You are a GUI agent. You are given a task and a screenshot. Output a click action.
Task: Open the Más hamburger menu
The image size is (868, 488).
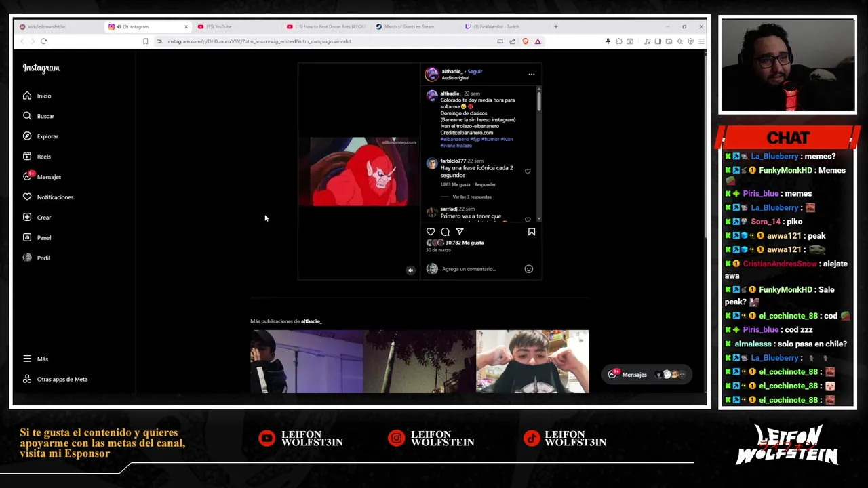[35, 359]
